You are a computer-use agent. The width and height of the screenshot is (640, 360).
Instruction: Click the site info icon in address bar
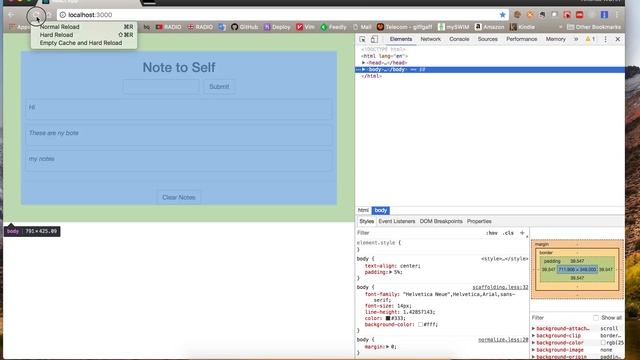[x=62, y=15]
